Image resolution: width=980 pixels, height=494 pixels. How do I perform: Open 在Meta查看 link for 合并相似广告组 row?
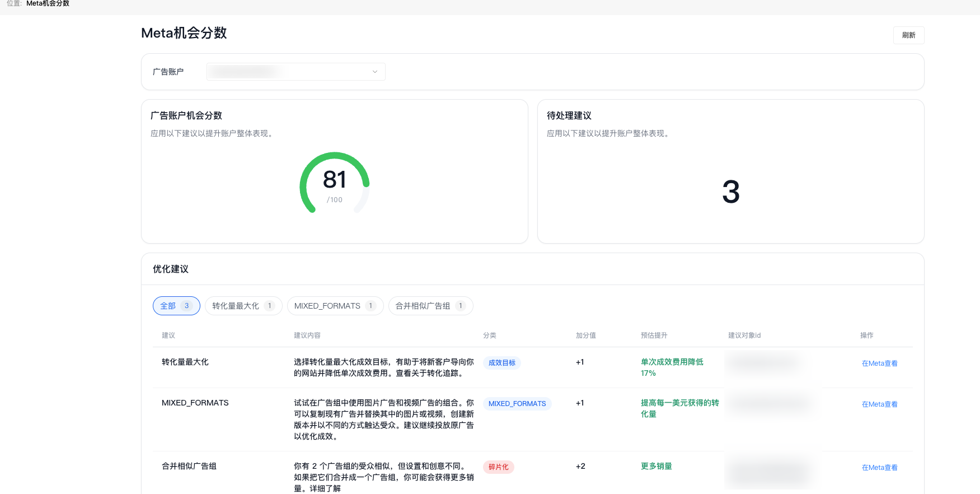[879, 468]
